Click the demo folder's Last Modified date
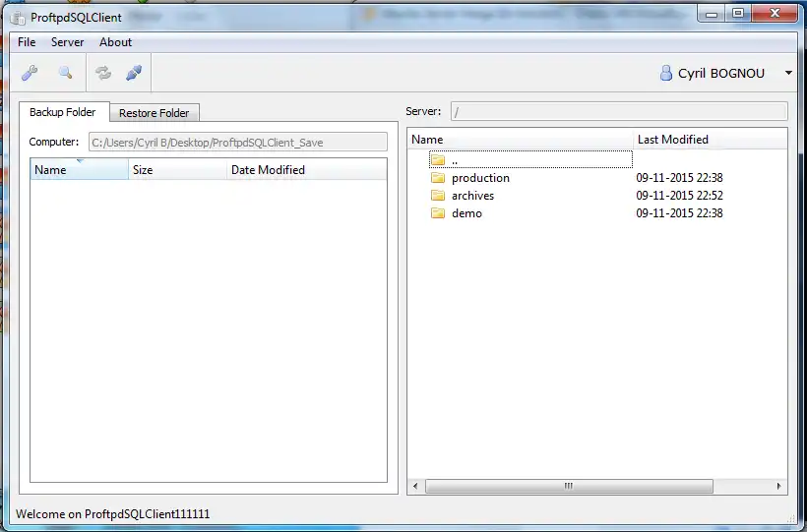This screenshot has height=532, width=807. point(679,213)
